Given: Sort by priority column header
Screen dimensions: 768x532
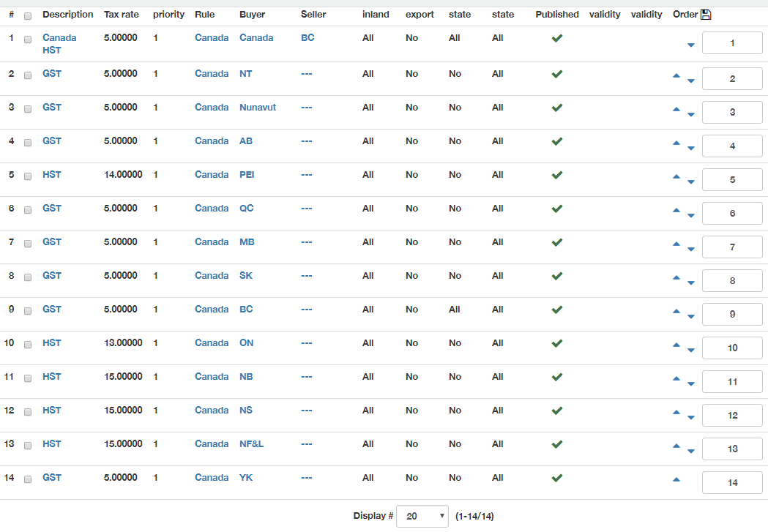Looking at the screenshot, I should [168, 15].
